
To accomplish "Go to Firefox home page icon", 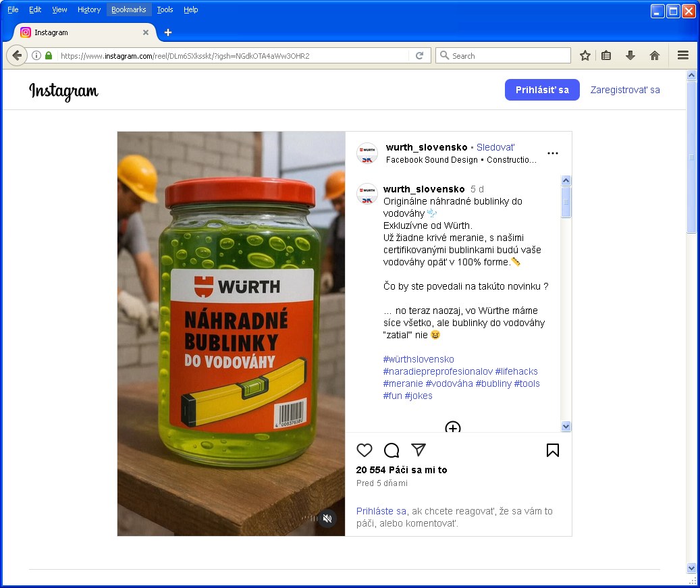I will 654,56.
